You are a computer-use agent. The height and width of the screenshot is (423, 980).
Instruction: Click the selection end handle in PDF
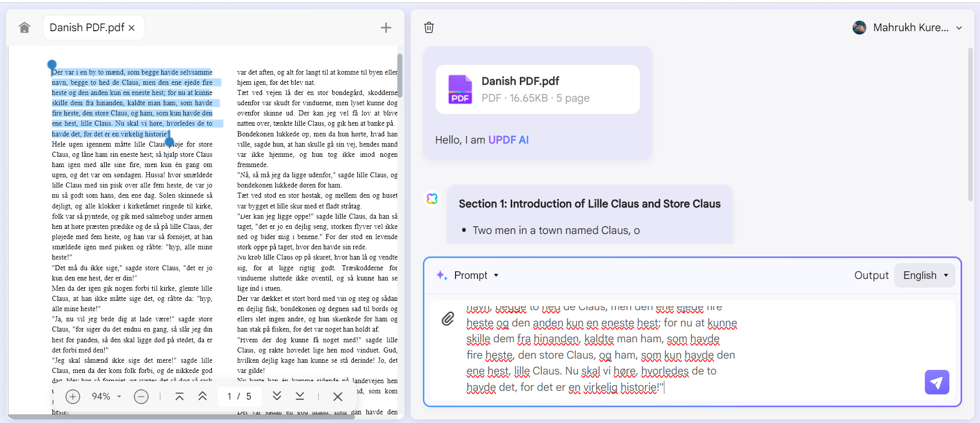point(170,142)
